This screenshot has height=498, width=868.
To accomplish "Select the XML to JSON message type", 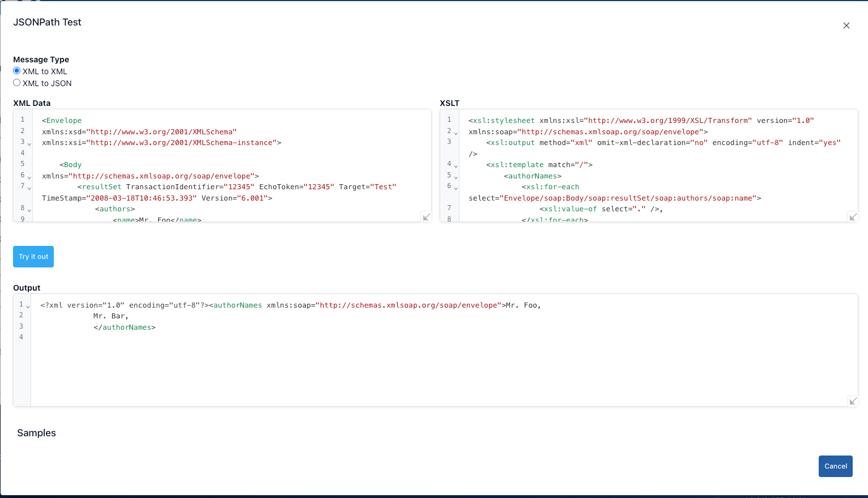I will [x=17, y=83].
